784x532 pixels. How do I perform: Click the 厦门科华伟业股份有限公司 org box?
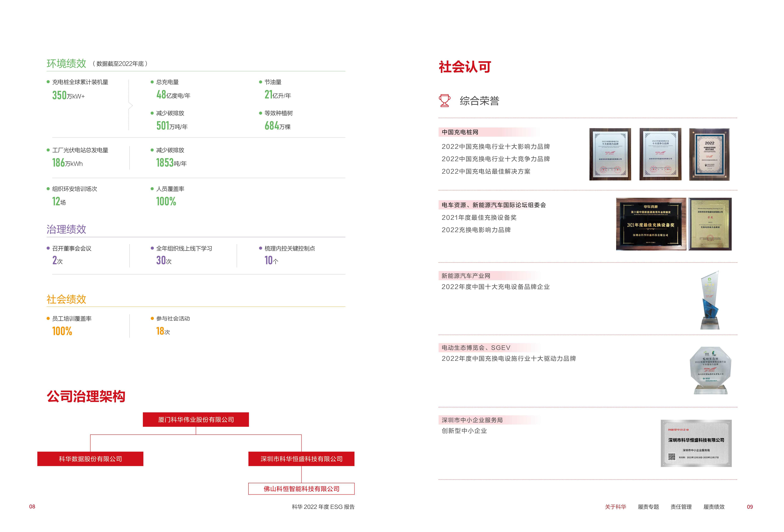[x=196, y=419]
